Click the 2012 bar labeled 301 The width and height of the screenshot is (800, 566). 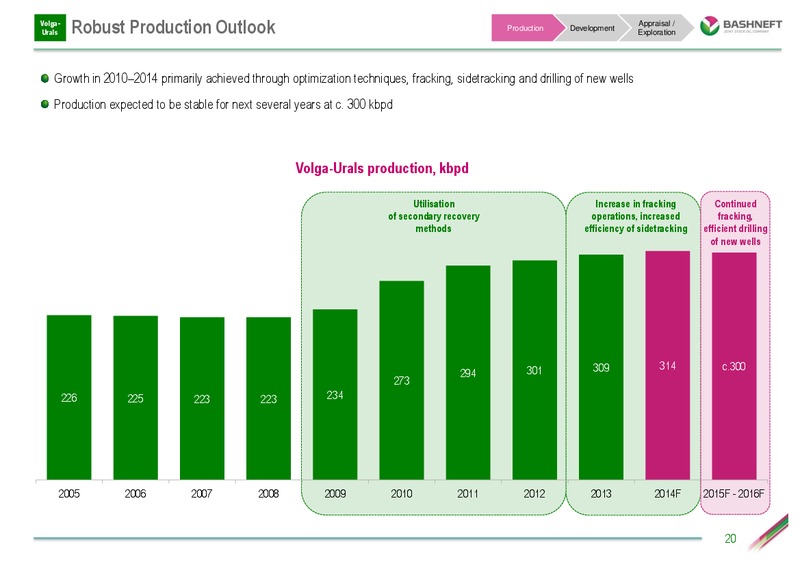(x=534, y=370)
